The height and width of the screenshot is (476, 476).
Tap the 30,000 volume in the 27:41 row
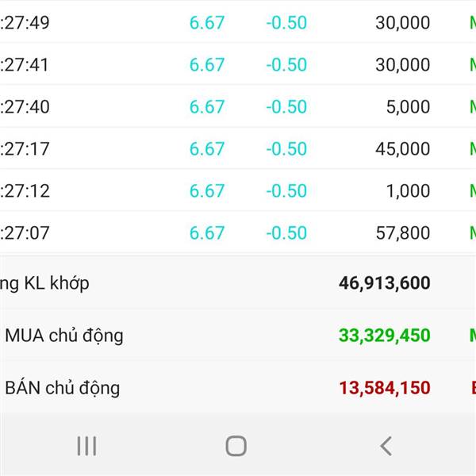(x=402, y=64)
